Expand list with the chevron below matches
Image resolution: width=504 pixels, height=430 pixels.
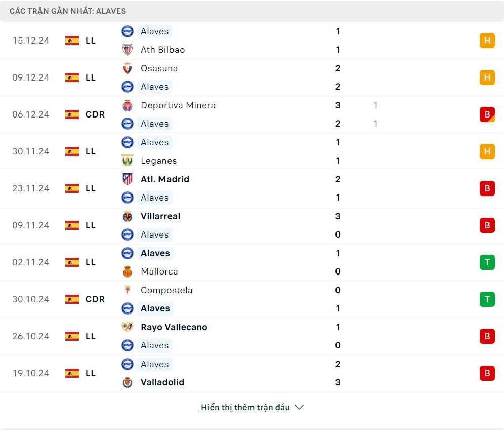[299, 407]
